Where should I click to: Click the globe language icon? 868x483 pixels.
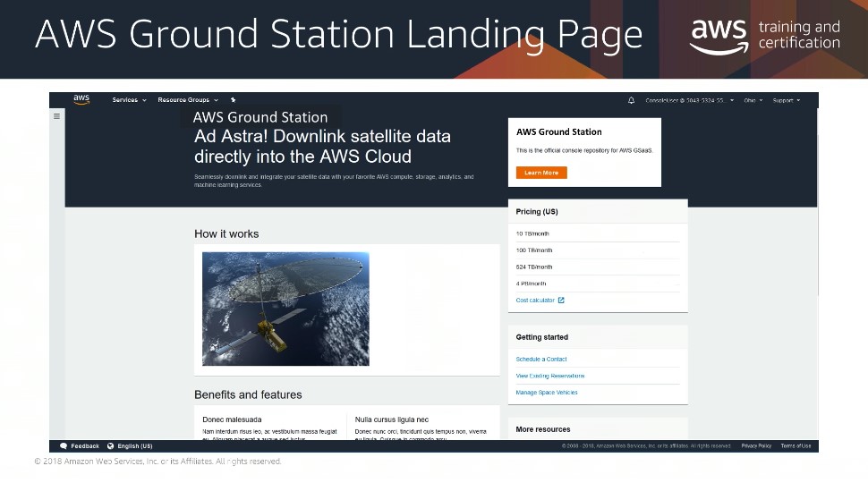(111, 446)
